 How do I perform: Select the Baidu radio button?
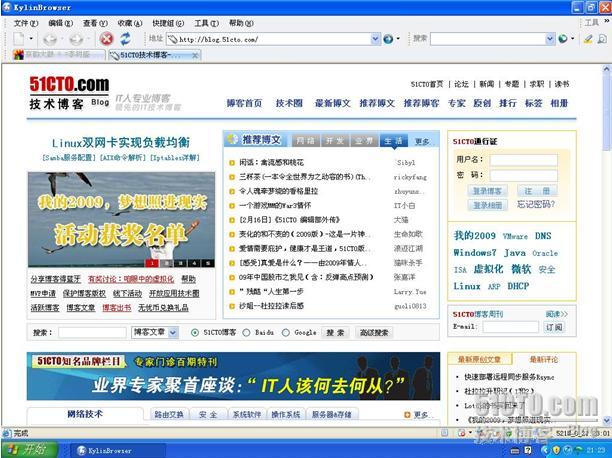[x=246, y=333]
